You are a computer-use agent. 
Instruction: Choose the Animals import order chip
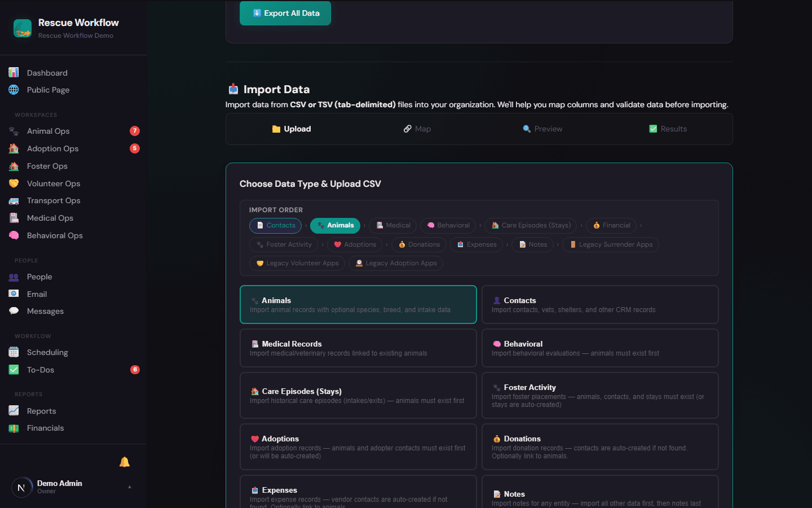336,225
